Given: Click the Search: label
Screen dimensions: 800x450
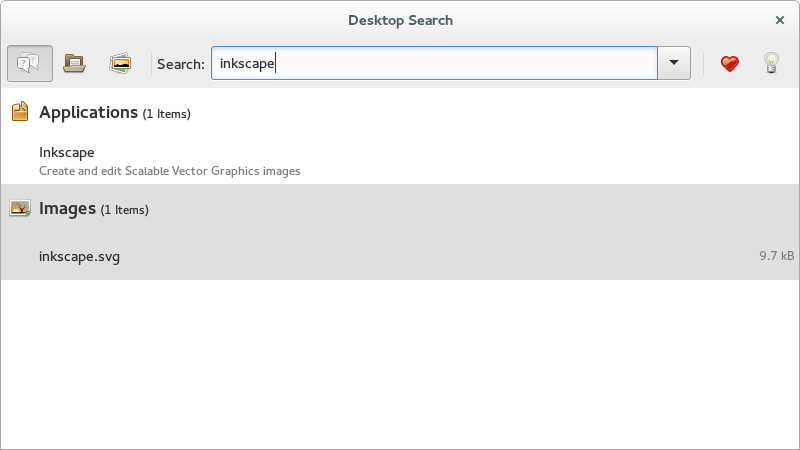Looking at the screenshot, I should pyautogui.click(x=181, y=64).
